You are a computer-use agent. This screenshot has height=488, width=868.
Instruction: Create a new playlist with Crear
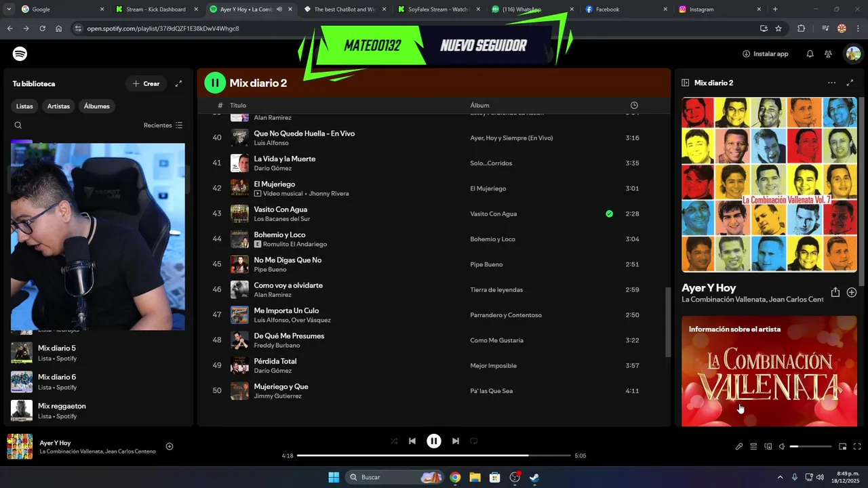click(x=146, y=83)
